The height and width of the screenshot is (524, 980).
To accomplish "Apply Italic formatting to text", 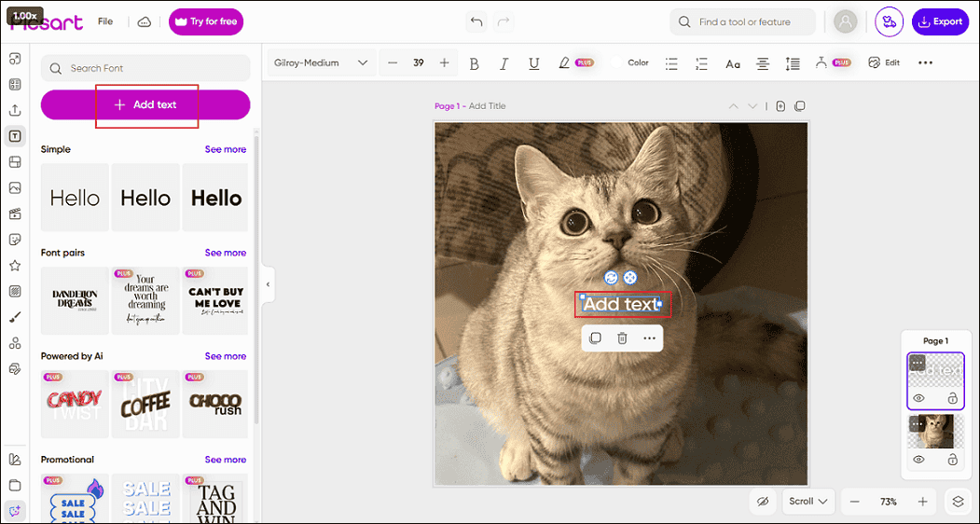I will [x=504, y=63].
